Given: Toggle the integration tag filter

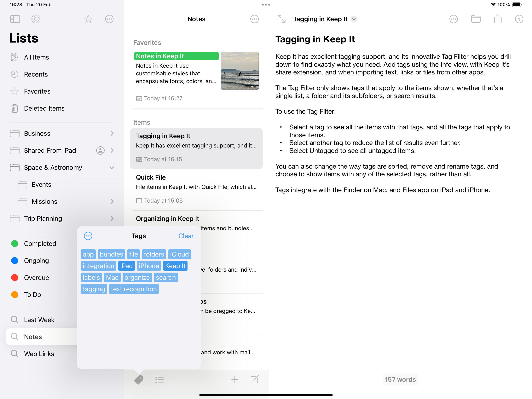Looking at the screenshot, I should click(99, 266).
